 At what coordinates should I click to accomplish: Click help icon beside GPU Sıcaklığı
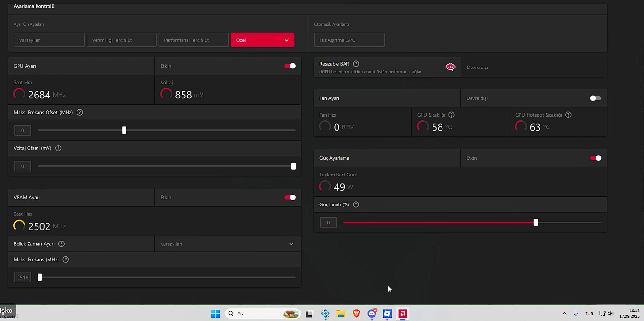pos(452,115)
